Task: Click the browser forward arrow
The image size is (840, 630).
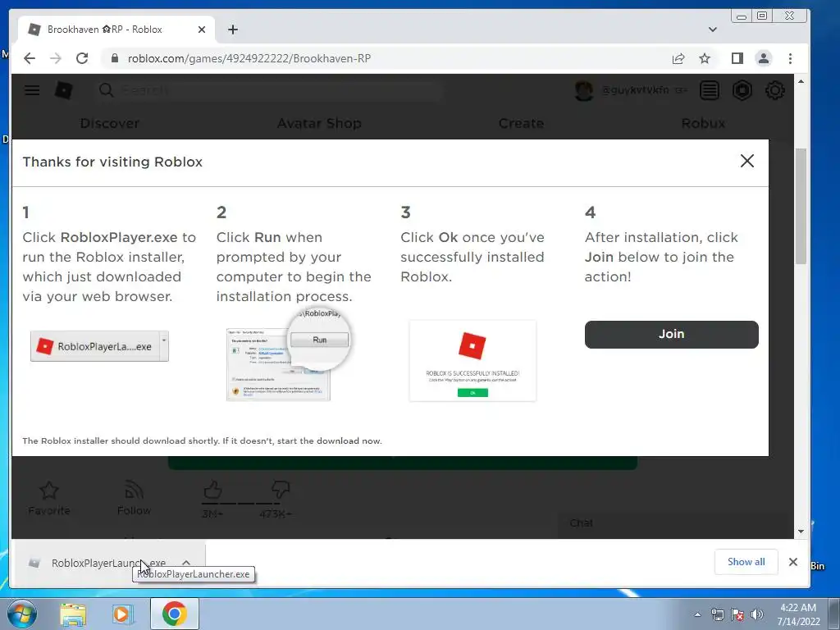Action: pyautogui.click(x=56, y=58)
